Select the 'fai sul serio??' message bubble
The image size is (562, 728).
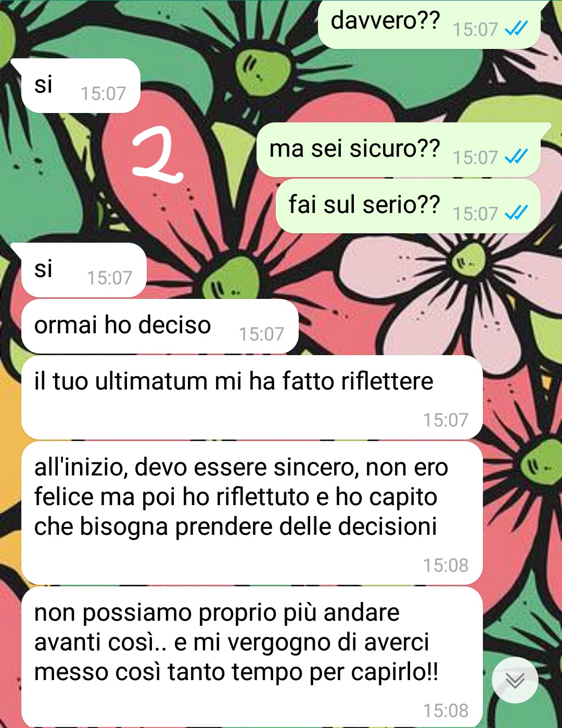coord(408,206)
